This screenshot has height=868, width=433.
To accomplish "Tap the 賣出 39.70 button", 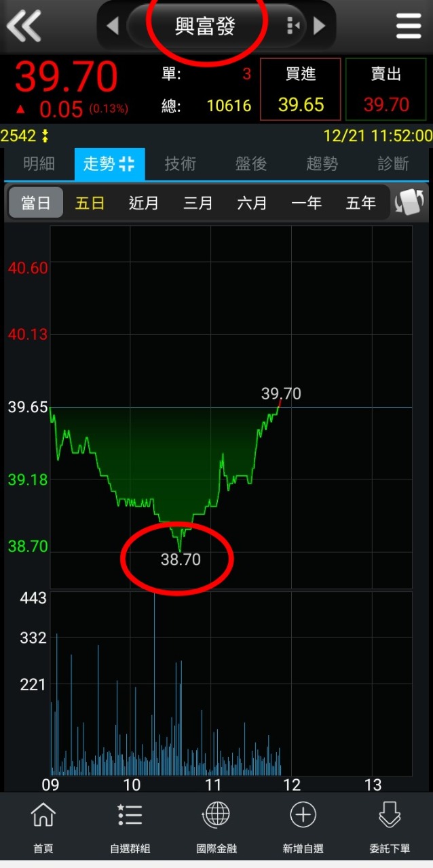I will [386, 90].
